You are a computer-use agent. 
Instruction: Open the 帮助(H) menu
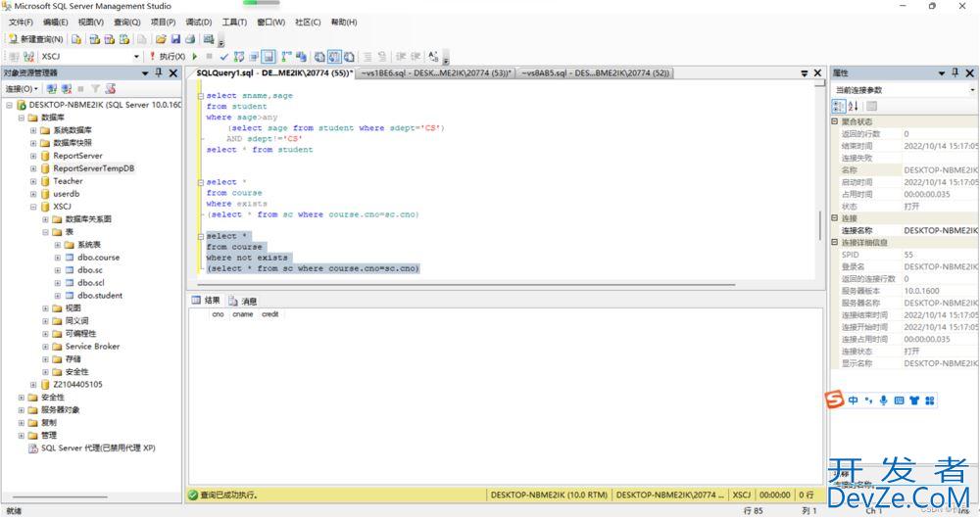coord(344,23)
